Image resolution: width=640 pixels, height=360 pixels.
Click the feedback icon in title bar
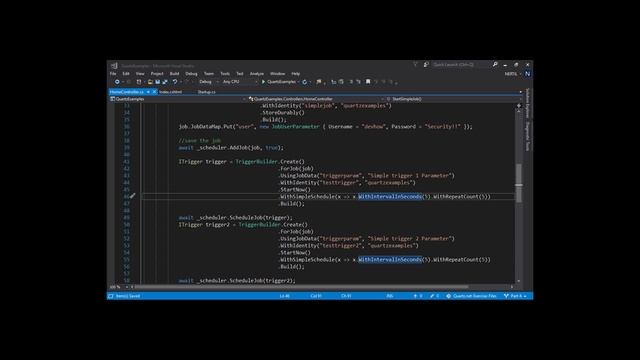426,64
